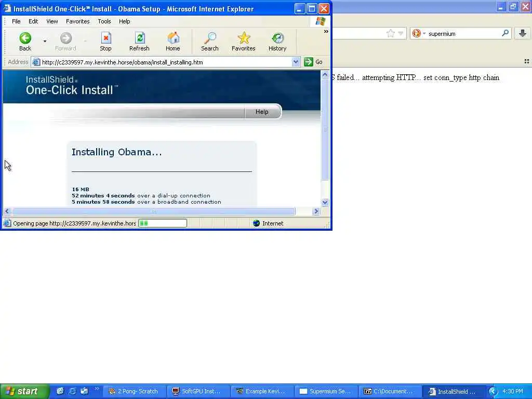Open the Back history dropdown arrow
532x399 pixels.
tap(45, 42)
